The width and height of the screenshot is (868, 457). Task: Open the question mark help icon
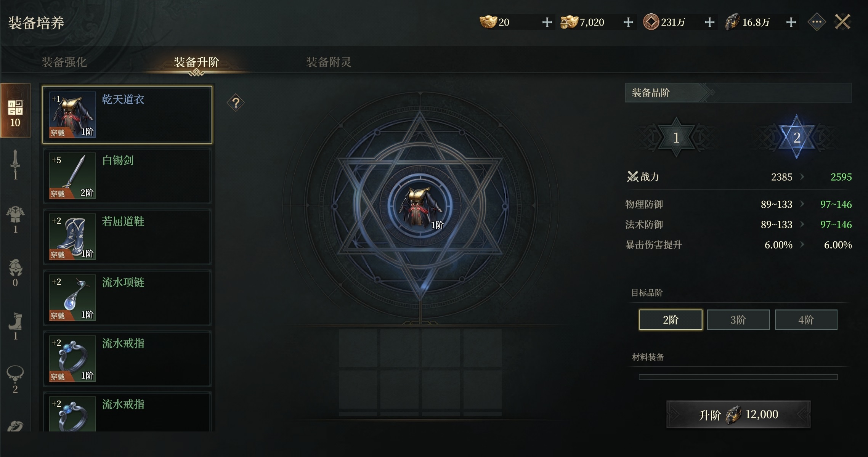coord(236,103)
